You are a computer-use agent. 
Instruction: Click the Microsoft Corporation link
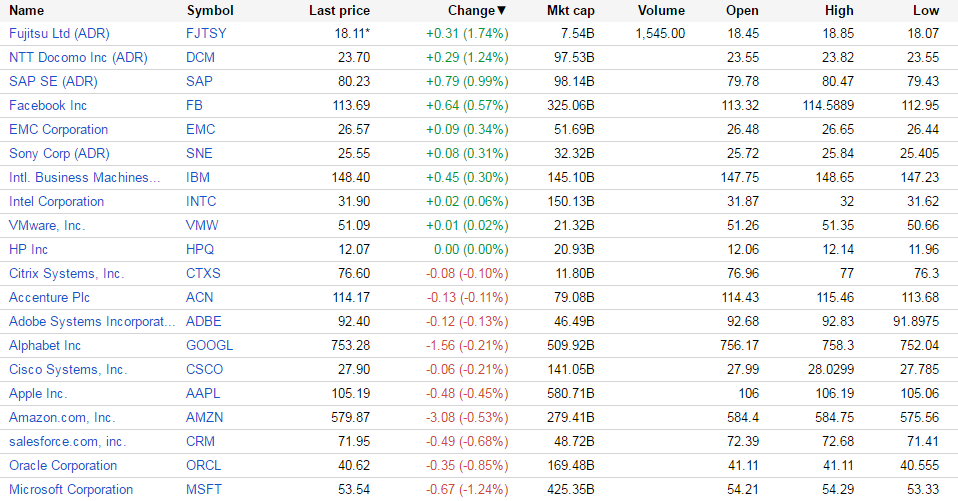click(71, 489)
